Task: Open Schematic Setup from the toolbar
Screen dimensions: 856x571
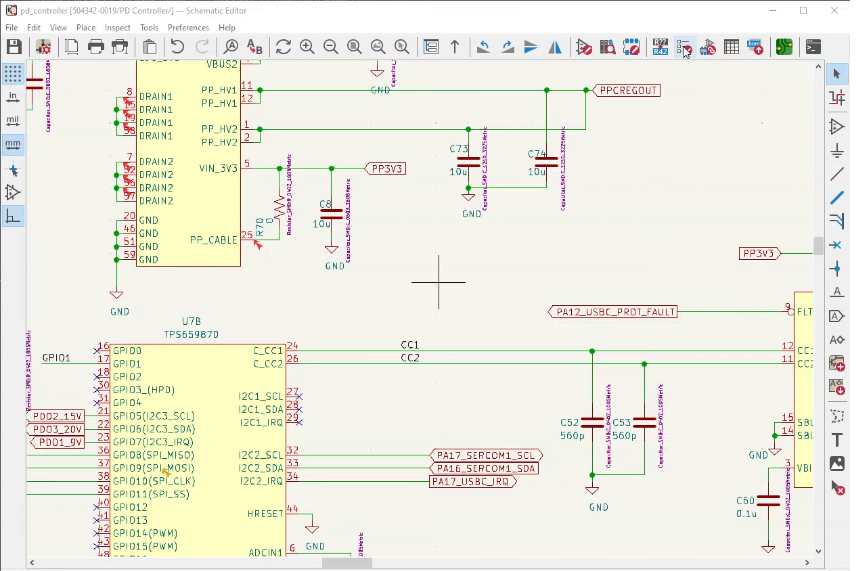Action: tap(44, 47)
